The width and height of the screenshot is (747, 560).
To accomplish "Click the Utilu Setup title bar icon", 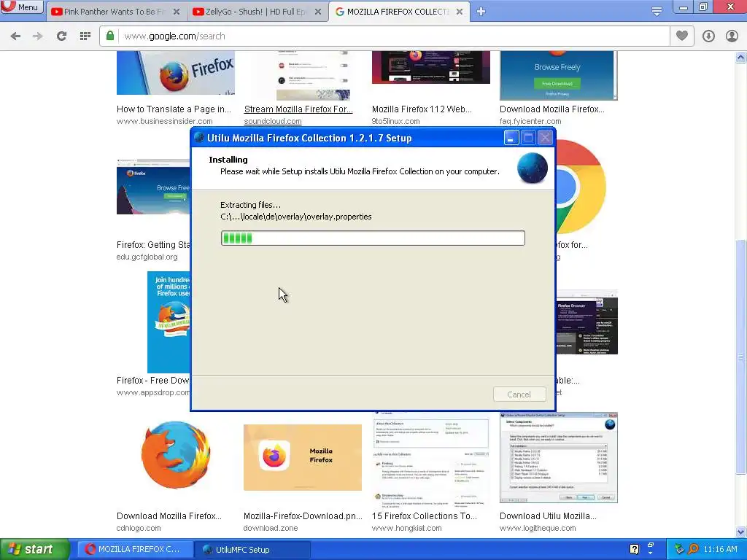I will (x=199, y=138).
